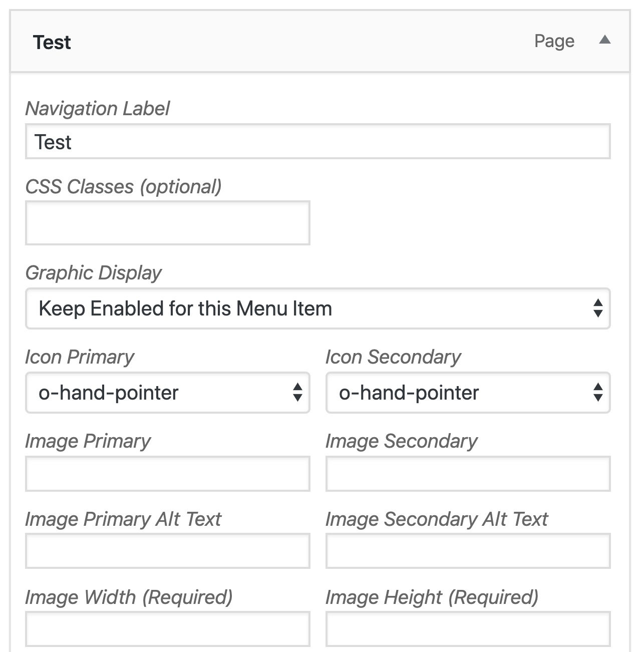This screenshot has width=644, height=652.
Task: Open the Icon Secondary dropdown
Action: point(468,393)
